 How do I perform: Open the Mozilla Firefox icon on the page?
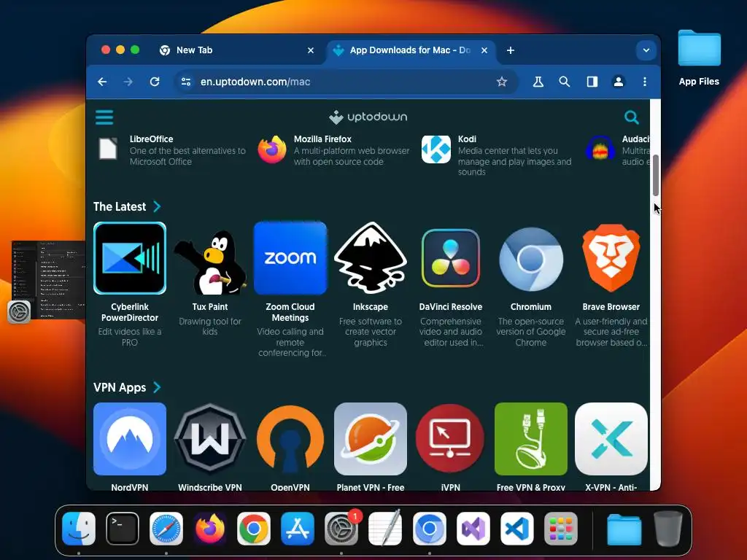(272, 149)
